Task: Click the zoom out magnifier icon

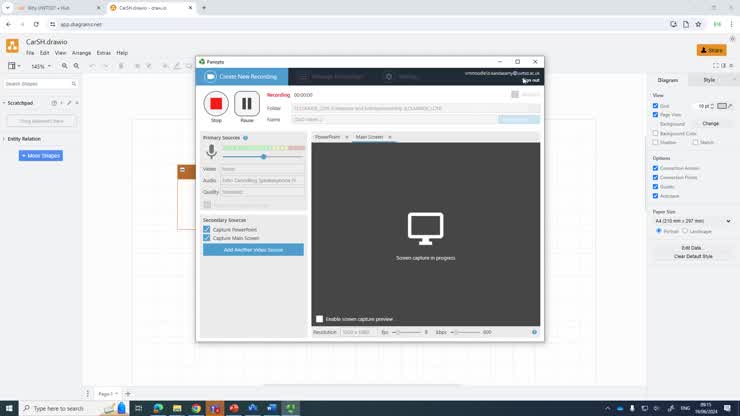Action: [x=76, y=66]
